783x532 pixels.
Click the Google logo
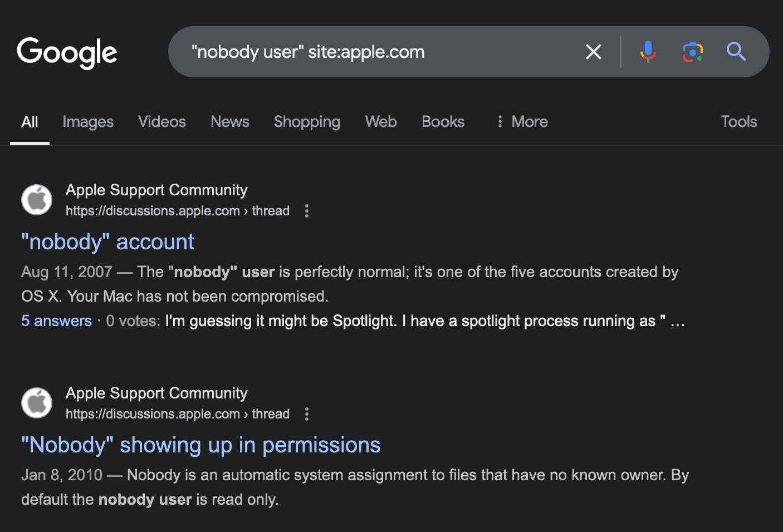click(67, 52)
